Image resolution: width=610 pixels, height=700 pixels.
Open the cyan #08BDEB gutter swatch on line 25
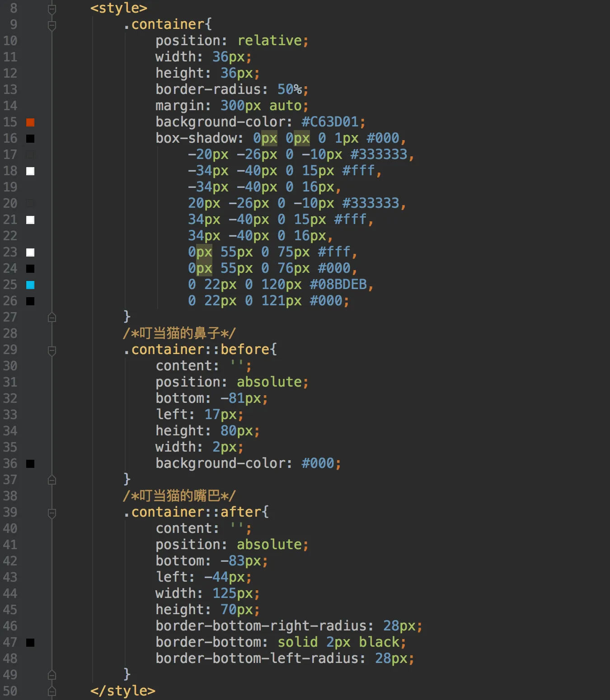30,285
